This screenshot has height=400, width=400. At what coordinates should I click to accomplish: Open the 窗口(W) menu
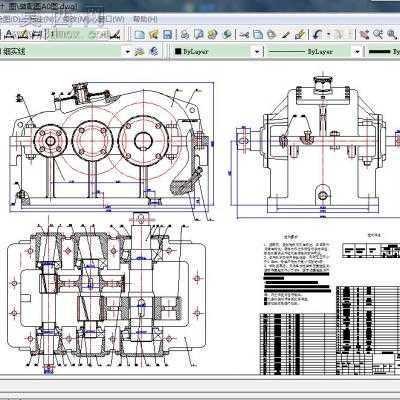[x=110, y=20]
